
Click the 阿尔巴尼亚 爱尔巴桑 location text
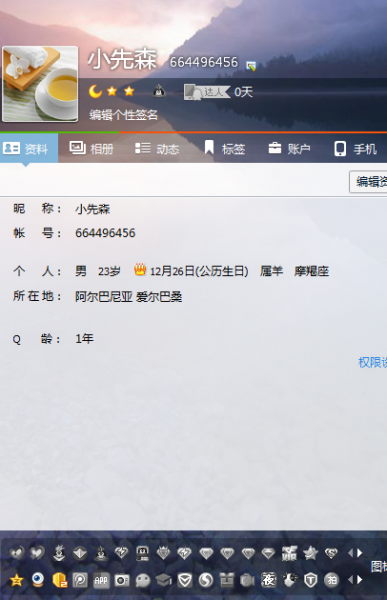[128, 297]
